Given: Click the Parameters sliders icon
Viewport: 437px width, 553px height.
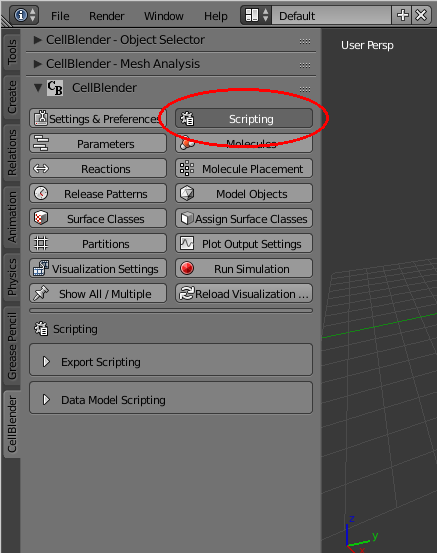Looking at the screenshot, I should [x=41, y=143].
